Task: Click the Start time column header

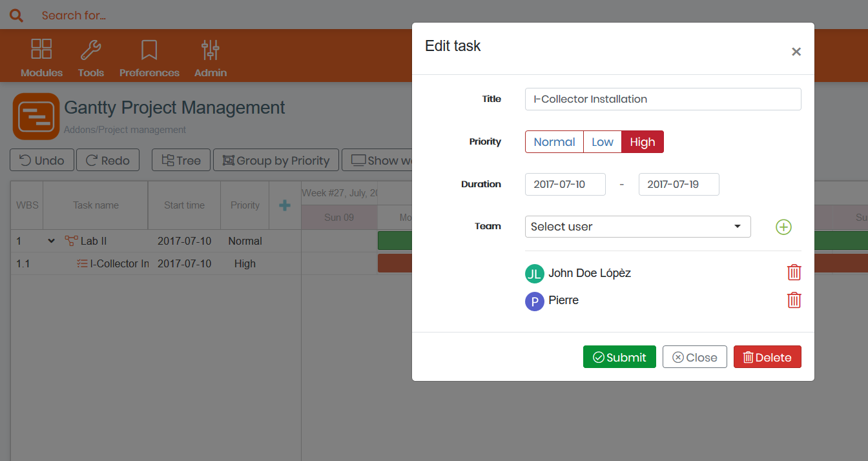Action: 184,205
